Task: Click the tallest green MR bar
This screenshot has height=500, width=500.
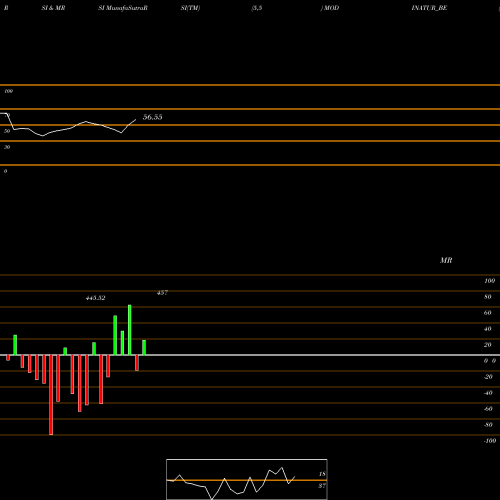Action: pos(130,330)
